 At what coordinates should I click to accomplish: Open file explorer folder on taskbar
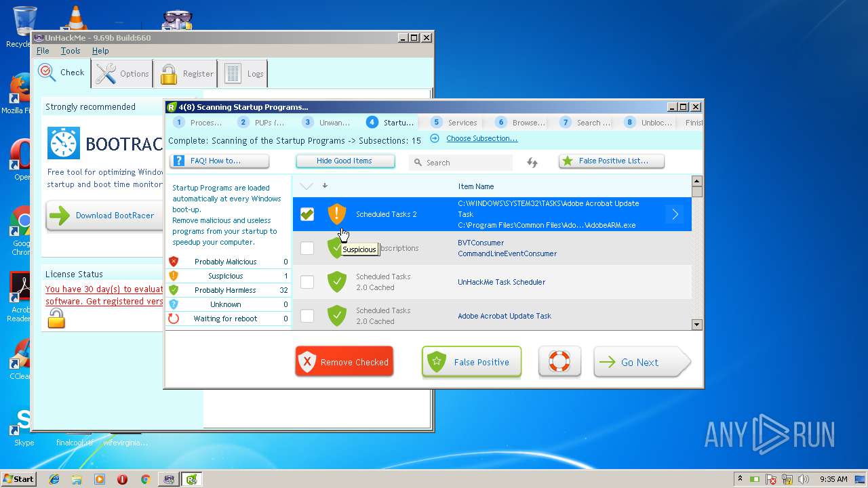tap(77, 479)
